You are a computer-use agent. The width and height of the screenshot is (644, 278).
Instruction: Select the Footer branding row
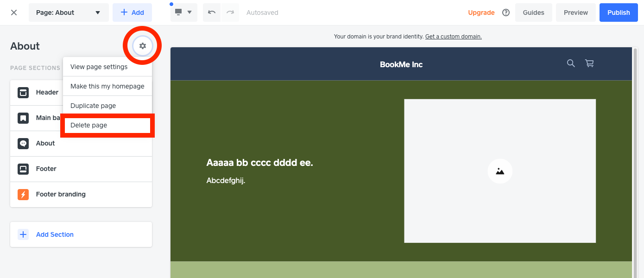click(81, 194)
